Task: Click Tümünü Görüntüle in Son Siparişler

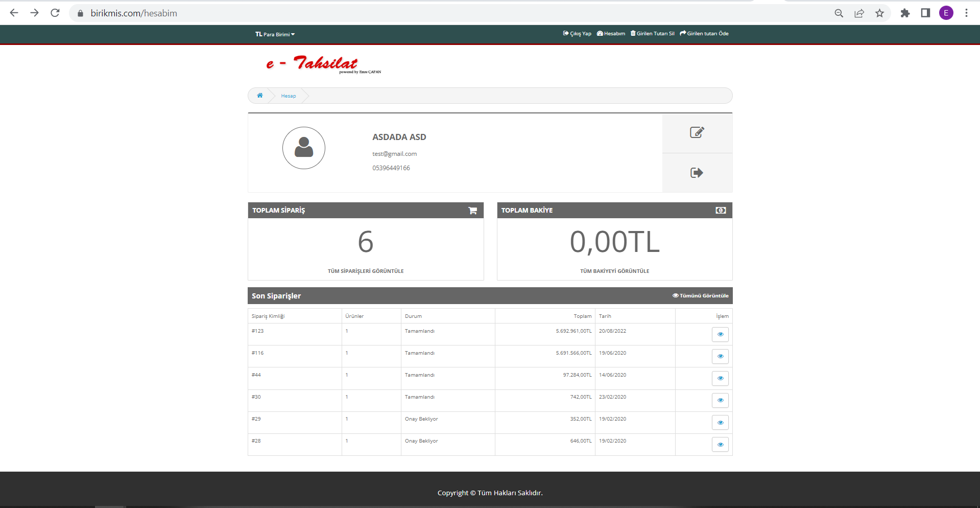Action: click(701, 296)
